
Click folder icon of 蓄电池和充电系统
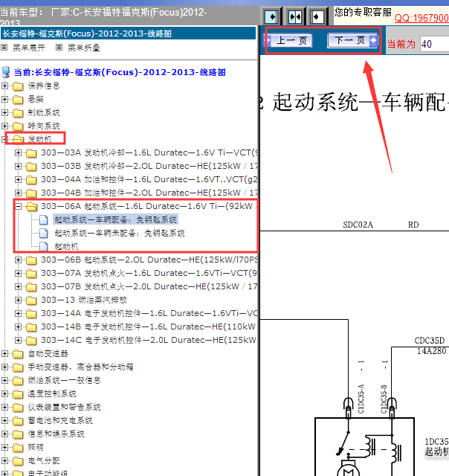click(x=18, y=421)
